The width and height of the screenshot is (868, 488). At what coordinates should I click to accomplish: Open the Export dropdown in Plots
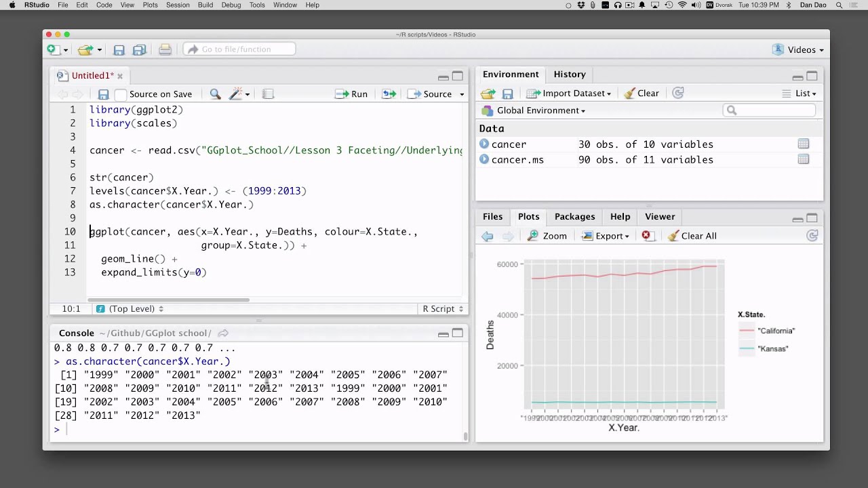tap(606, 236)
